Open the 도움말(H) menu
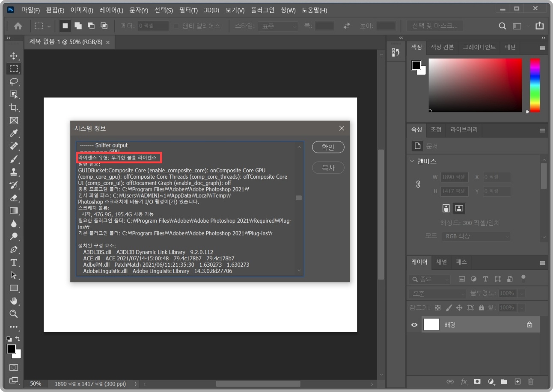The image size is (553, 392). point(314,10)
